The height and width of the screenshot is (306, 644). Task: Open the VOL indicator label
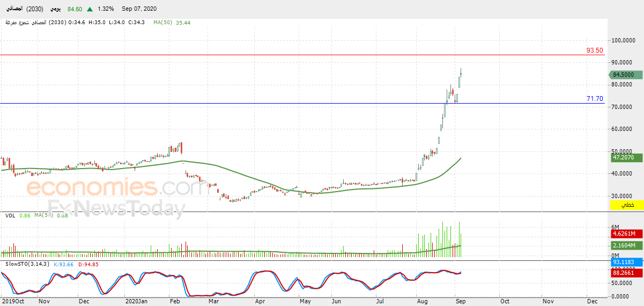click(10, 215)
